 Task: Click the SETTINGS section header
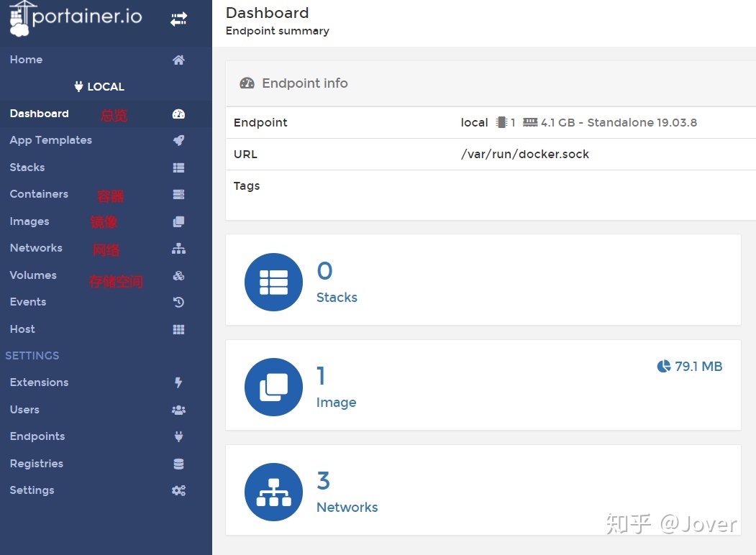[x=32, y=356]
